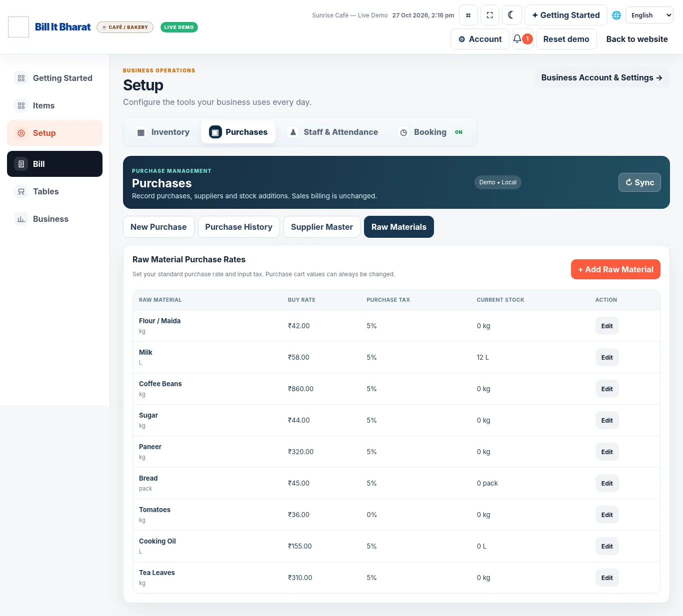
Task: Edit the Tea Leaves row
Action: [x=607, y=578]
